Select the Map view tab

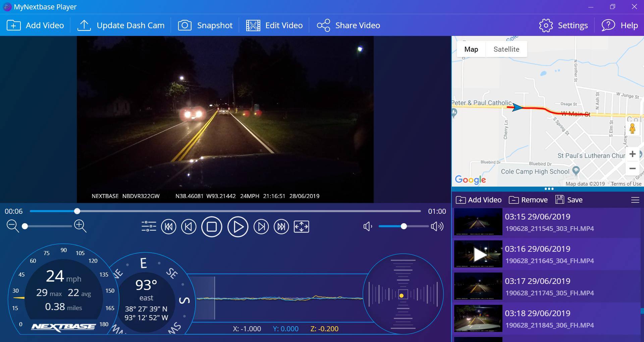(x=471, y=49)
